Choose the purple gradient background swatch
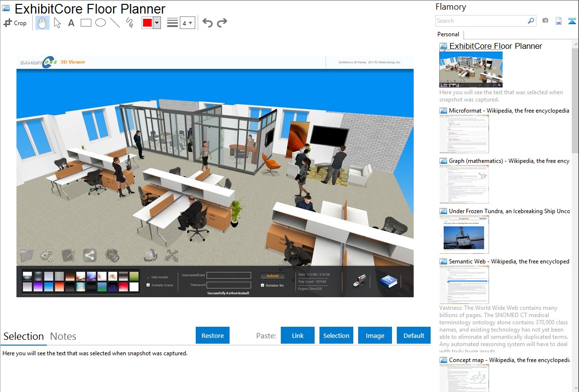This screenshot has height=392, width=579. click(x=38, y=287)
